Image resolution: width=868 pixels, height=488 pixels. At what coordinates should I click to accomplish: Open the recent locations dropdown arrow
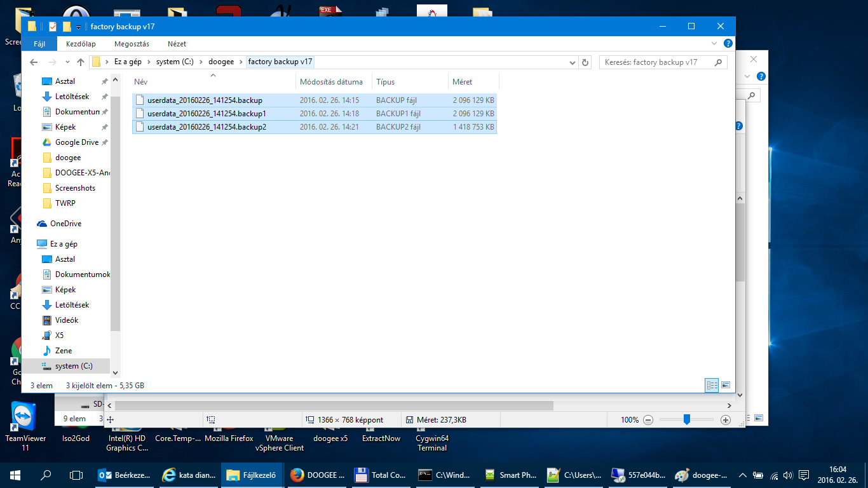pyautogui.click(x=66, y=62)
